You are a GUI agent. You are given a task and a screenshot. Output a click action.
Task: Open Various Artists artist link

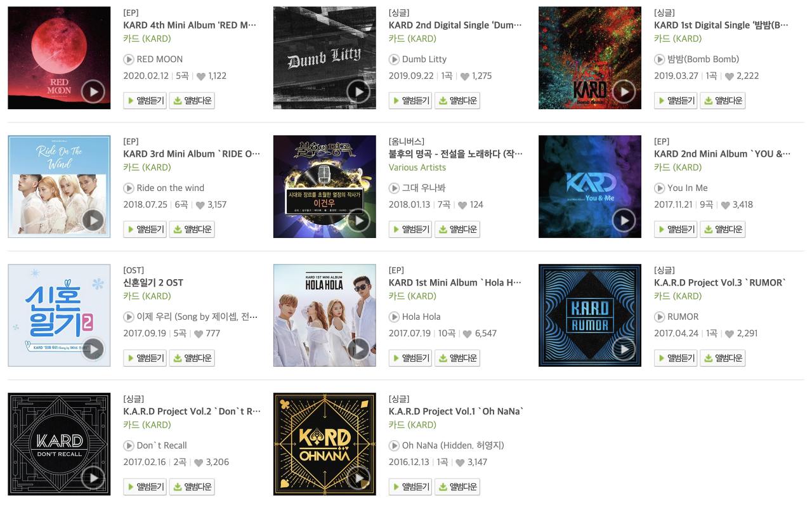(x=417, y=167)
